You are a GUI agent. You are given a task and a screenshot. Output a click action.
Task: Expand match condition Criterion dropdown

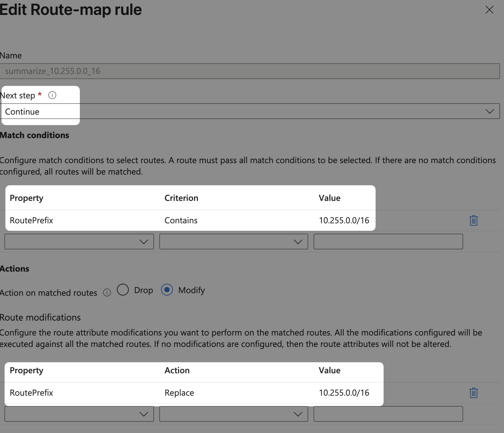pos(234,242)
